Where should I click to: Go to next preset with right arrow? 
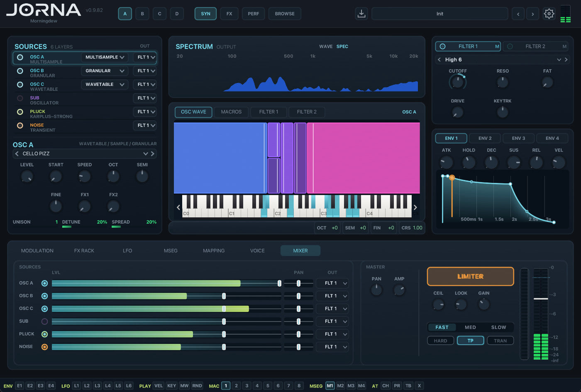point(533,14)
